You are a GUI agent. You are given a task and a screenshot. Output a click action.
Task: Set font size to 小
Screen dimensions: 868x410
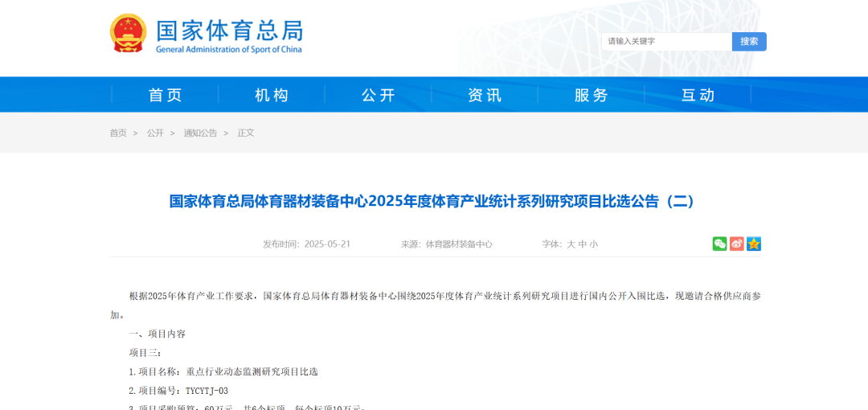click(x=593, y=244)
